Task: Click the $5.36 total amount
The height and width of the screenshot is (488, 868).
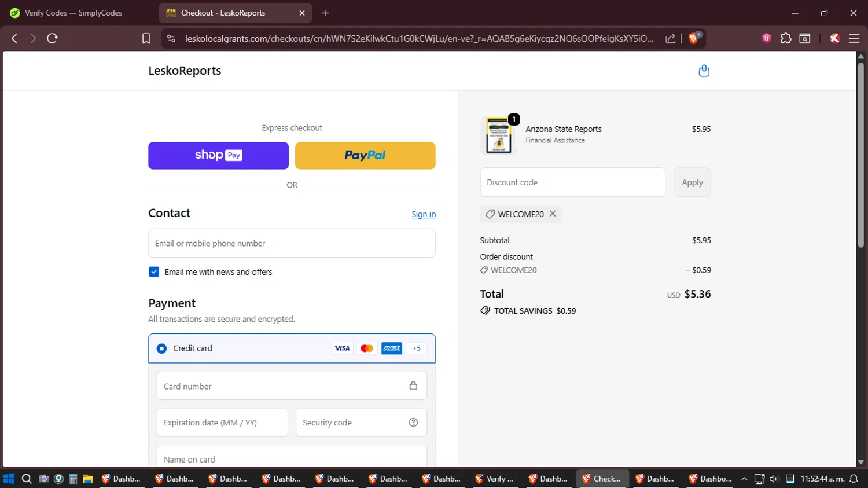Action: tap(697, 294)
